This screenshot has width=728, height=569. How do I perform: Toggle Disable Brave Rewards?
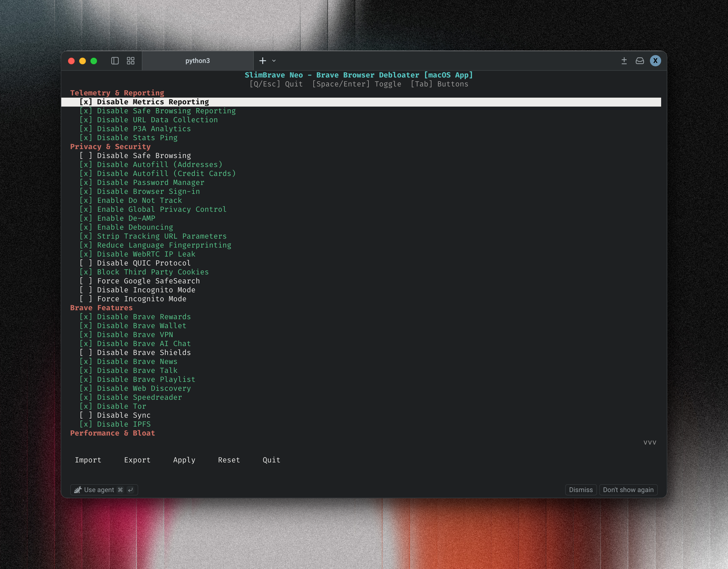(135, 317)
